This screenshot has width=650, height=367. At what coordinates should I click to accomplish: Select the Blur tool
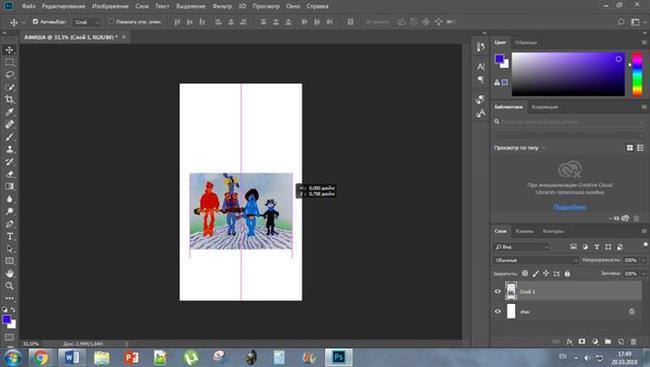[9, 199]
